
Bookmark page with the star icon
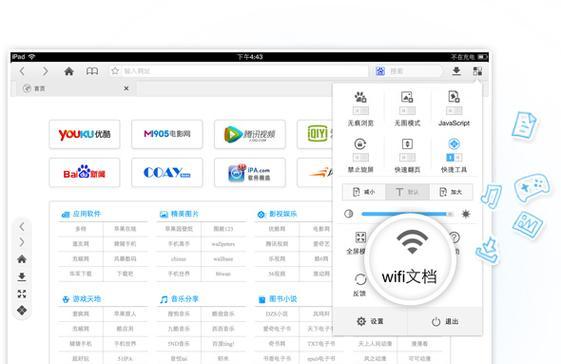point(115,71)
